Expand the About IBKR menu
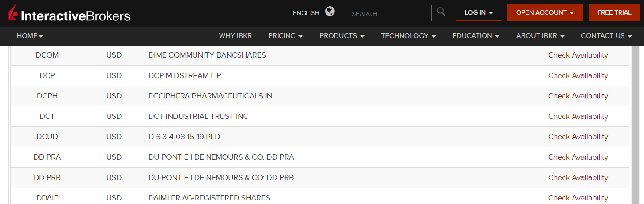 [540, 36]
